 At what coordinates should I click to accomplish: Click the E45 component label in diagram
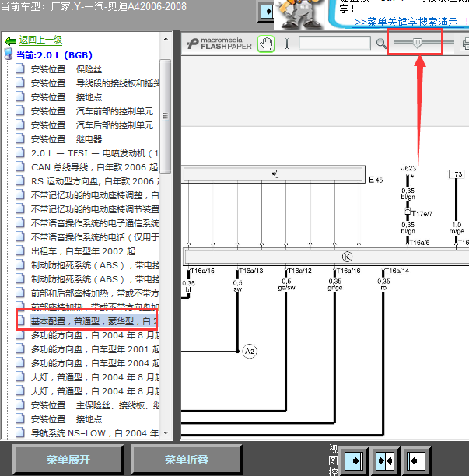(376, 180)
